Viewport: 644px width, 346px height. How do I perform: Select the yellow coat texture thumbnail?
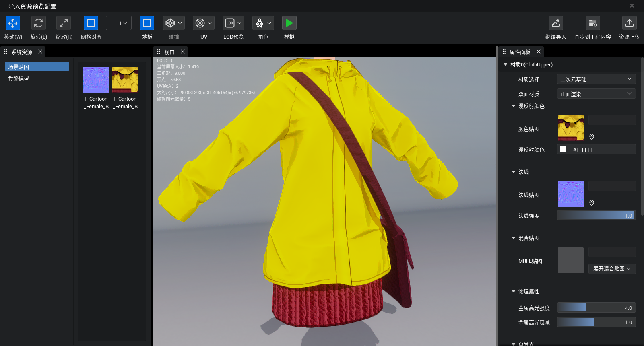125,80
